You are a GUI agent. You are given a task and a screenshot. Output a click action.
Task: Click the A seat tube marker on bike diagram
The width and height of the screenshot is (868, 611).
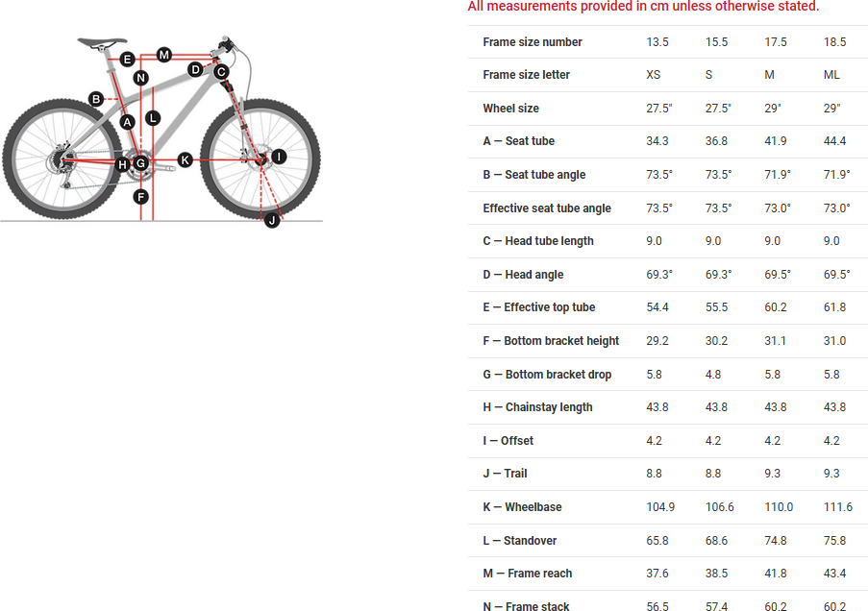[128, 122]
